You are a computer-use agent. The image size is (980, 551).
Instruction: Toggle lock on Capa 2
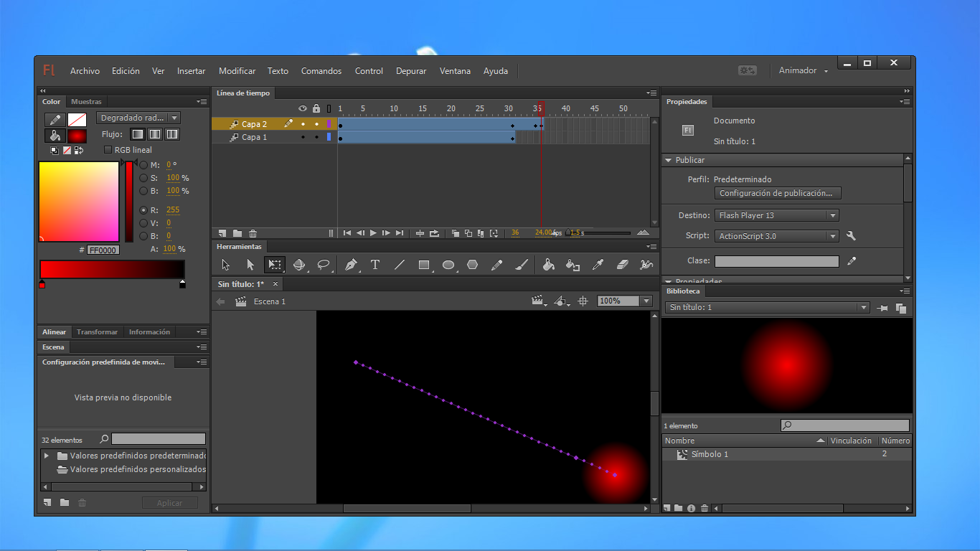[316, 123]
